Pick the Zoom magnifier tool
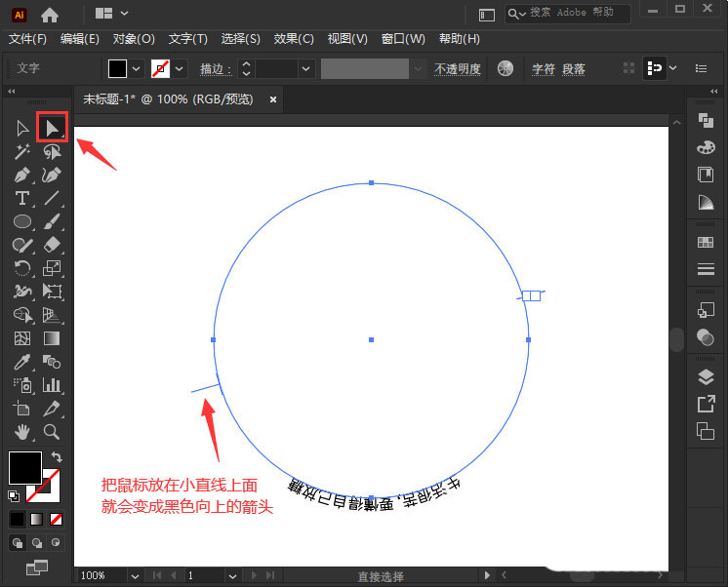 coord(52,432)
